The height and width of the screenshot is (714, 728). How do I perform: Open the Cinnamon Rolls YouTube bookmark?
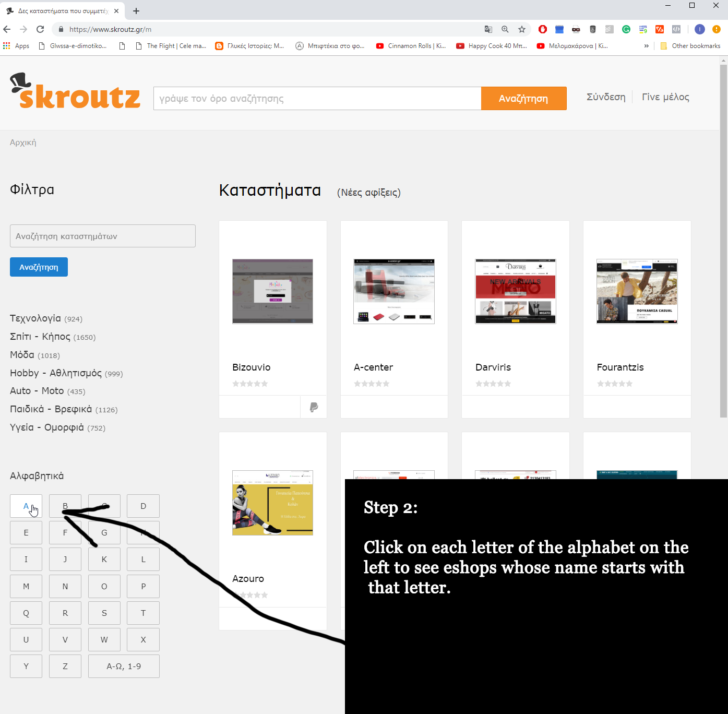(x=411, y=46)
